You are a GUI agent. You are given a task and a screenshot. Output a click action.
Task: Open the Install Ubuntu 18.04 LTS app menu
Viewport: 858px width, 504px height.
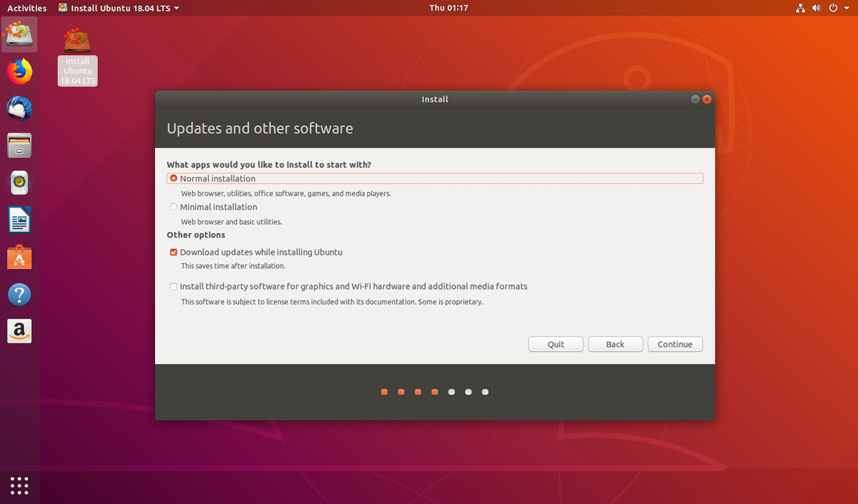(x=118, y=8)
